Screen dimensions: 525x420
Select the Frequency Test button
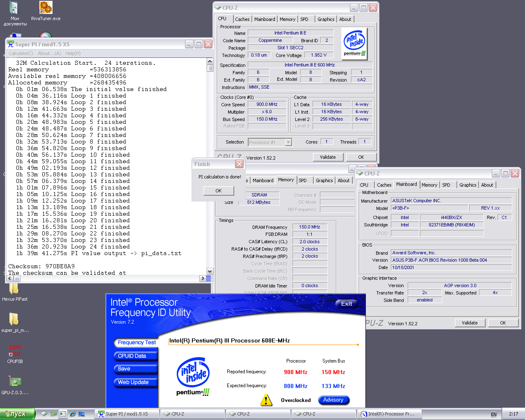click(x=136, y=342)
